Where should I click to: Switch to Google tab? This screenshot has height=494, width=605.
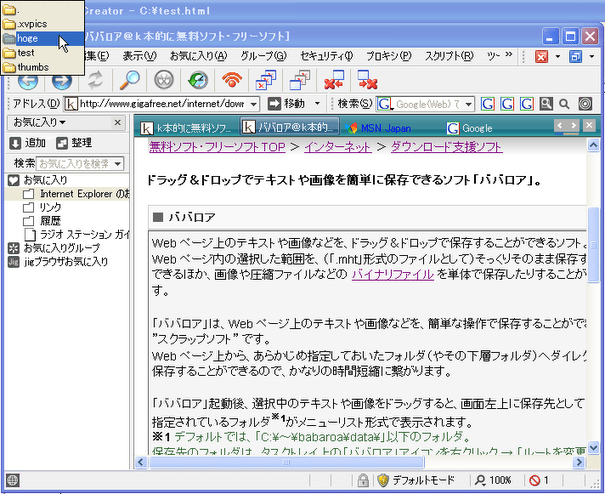pos(469,128)
